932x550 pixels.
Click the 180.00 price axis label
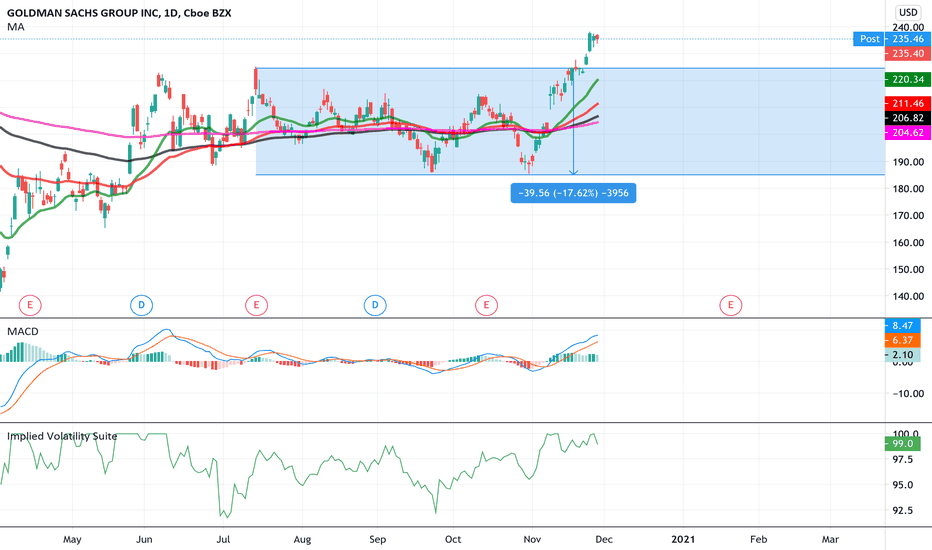(908, 188)
